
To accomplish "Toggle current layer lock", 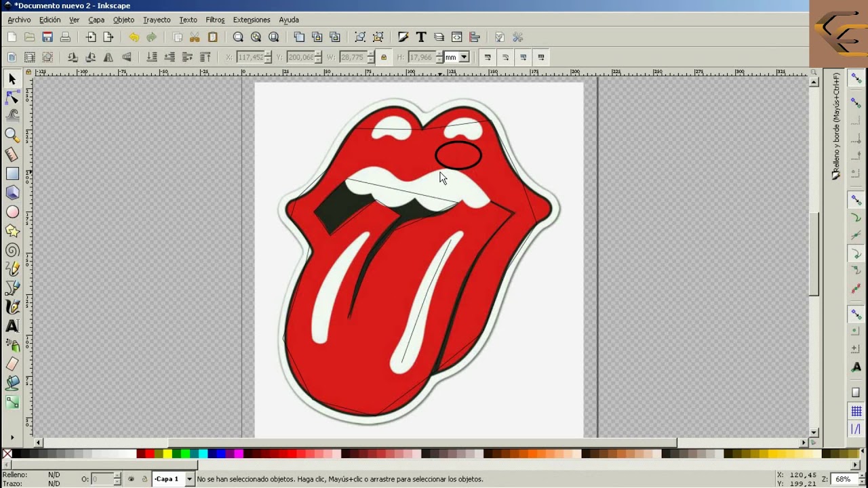I will pos(144,479).
